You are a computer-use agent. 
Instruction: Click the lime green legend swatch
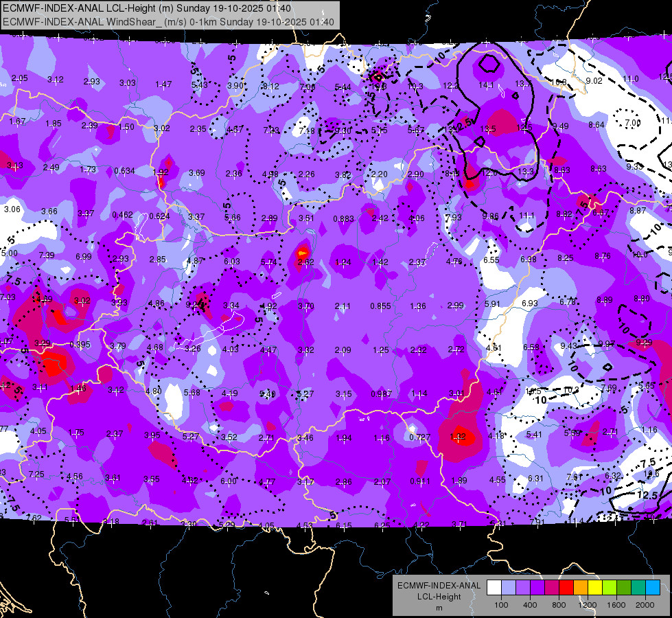[610, 588]
